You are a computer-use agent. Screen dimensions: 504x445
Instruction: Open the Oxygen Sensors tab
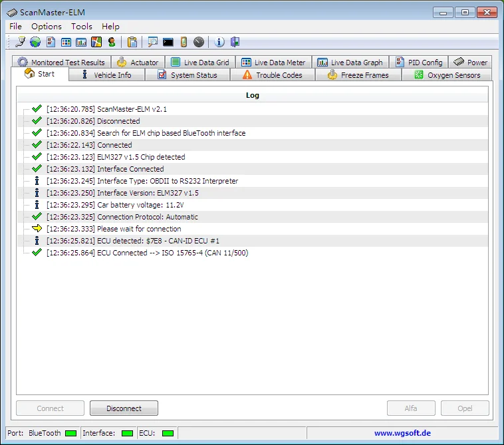pyautogui.click(x=447, y=75)
